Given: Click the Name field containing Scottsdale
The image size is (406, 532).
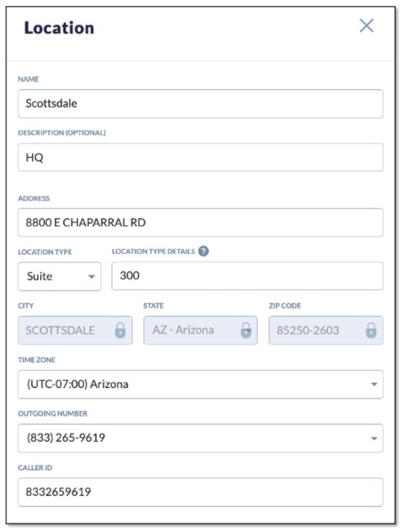Looking at the screenshot, I should click(200, 104).
